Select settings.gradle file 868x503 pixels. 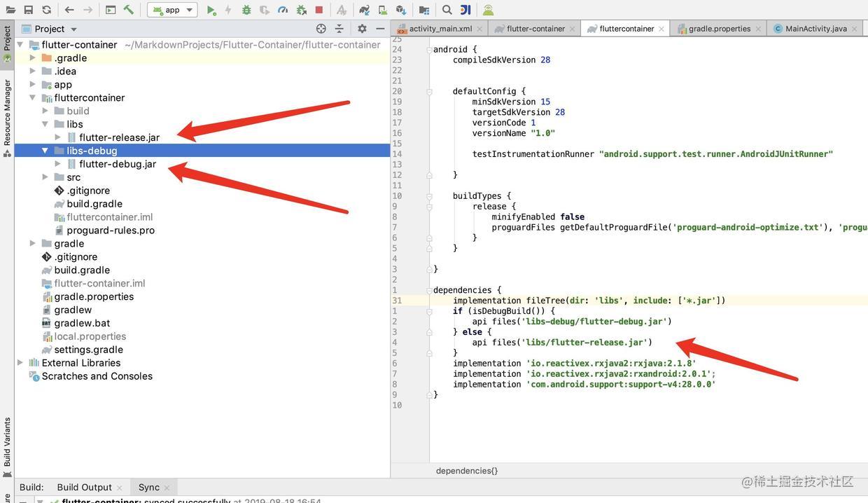[x=88, y=350]
